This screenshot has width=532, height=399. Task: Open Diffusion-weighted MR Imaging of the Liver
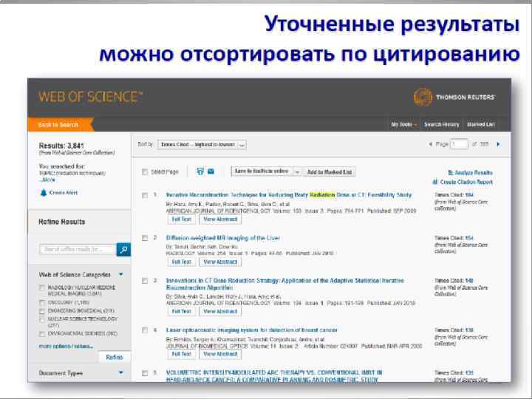pos(223,238)
